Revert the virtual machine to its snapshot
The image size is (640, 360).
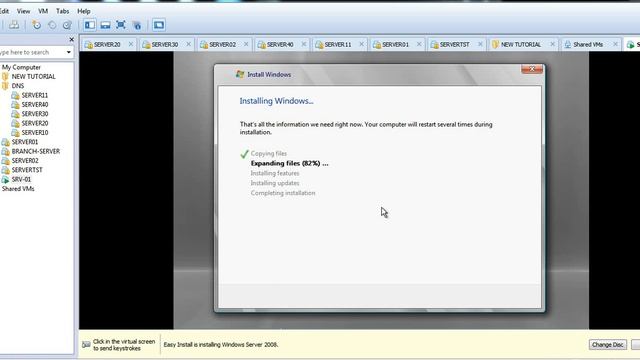52,25
